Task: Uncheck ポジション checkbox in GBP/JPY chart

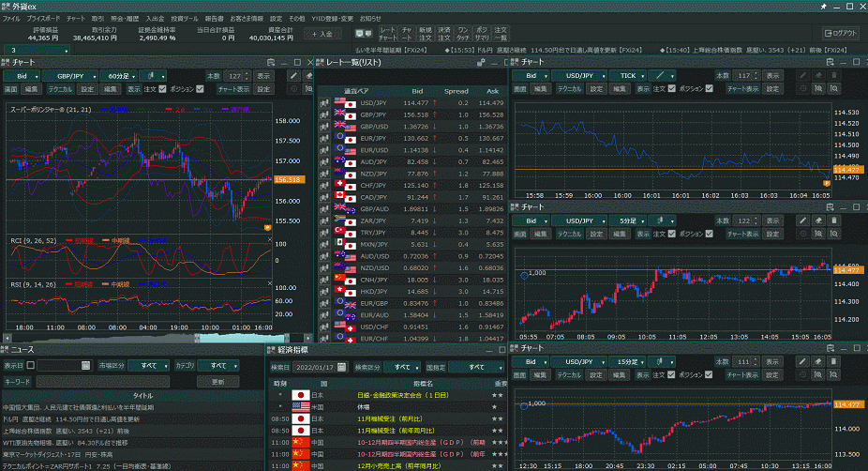Action: coord(201,89)
